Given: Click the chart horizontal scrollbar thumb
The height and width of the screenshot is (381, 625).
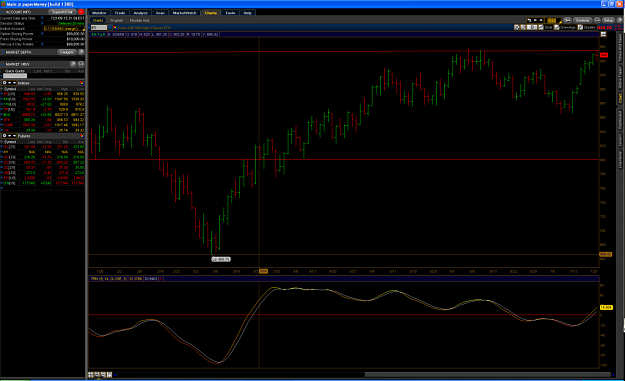Looking at the screenshot, I should [x=487, y=375].
